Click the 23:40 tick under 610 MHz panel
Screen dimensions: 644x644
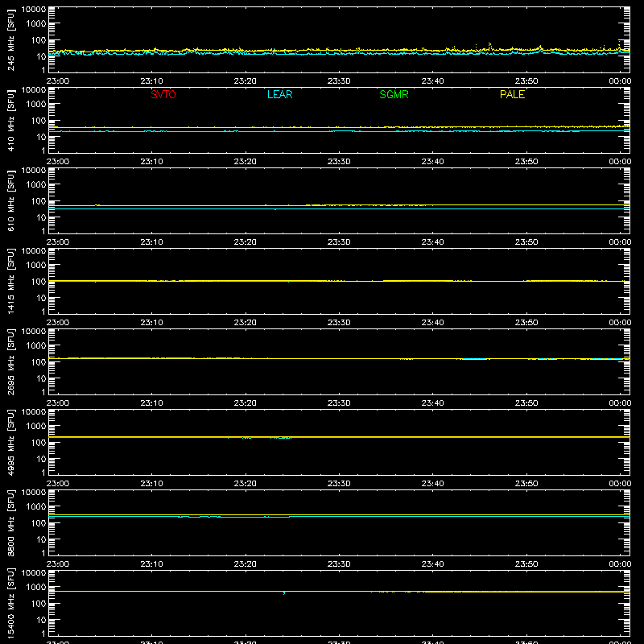tap(432, 242)
